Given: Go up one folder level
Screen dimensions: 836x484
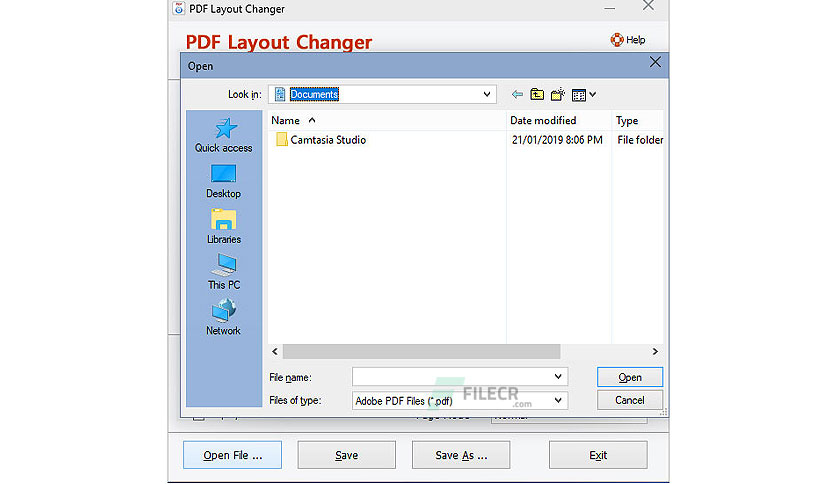Looking at the screenshot, I should pos(537,95).
